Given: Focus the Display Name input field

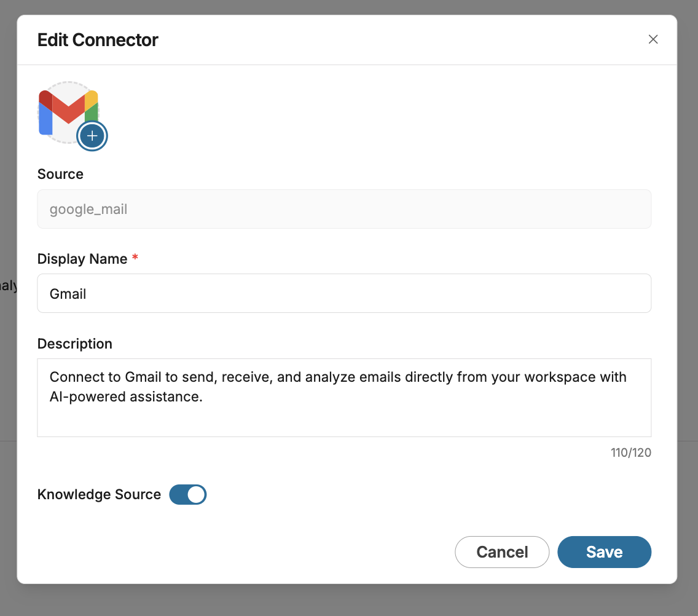Looking at the screenshot, I should pos(344,293).
